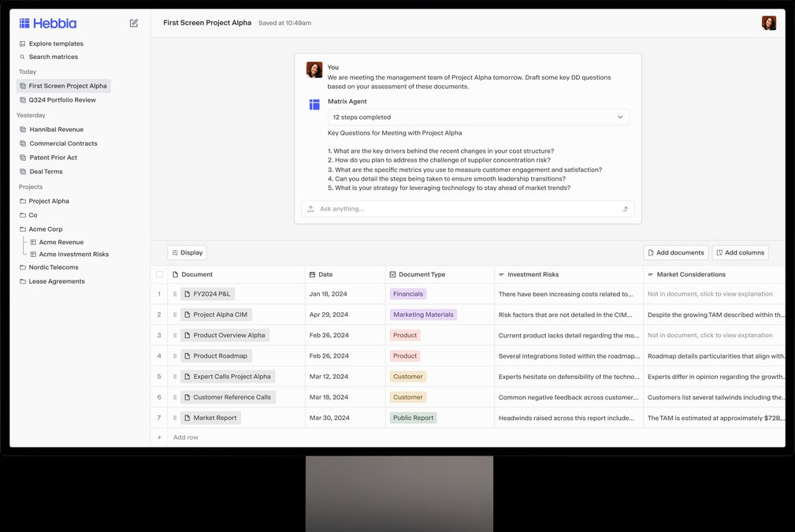Click the plus icon beside Add row
Viewport: 795px width, 532px height.
pyautogui.click(x=159, y=437)
